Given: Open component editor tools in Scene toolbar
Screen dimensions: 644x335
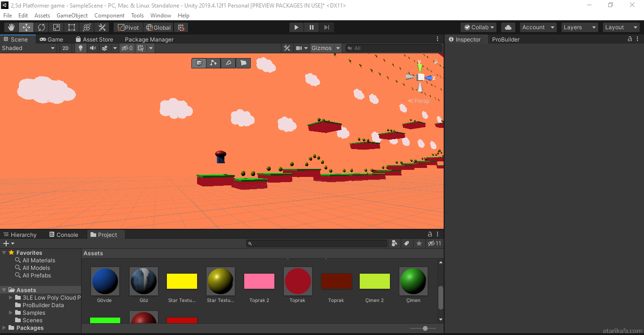Looking at the screenshot, I should tap(287, 48).
